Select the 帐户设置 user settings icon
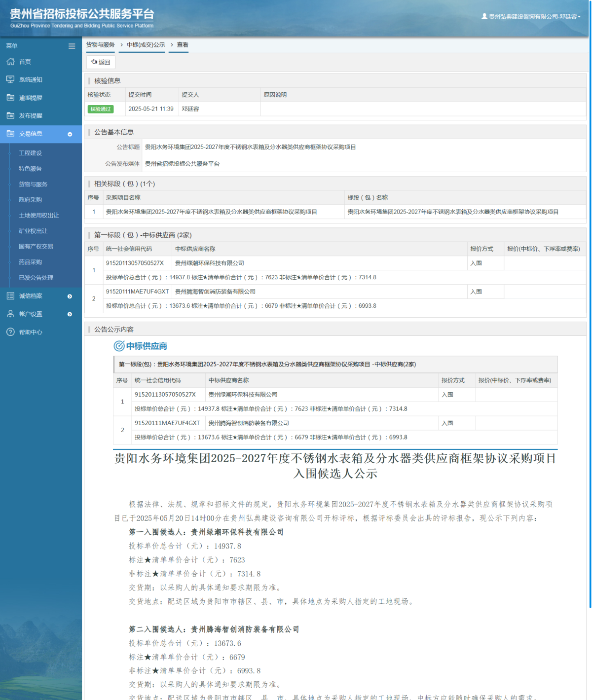Viewport: 592px width, 700px height. tap(10, 314)
